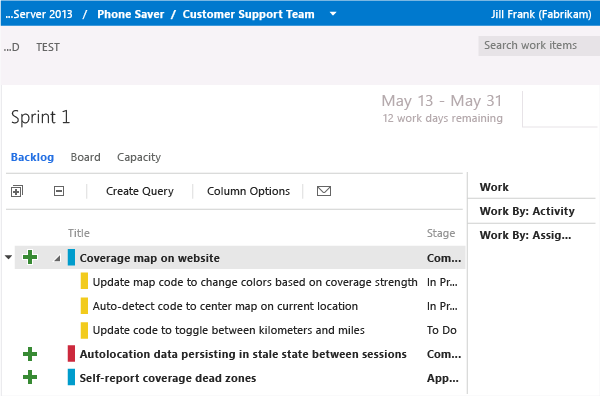Collapse all backlog items icon
Viewport: 600px width, 396px height.
[x=59, y=191]
